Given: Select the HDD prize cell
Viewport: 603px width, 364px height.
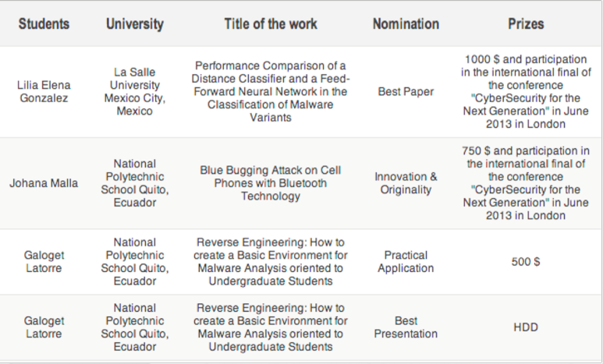Looking at the screenshot, I should [526, 327].
